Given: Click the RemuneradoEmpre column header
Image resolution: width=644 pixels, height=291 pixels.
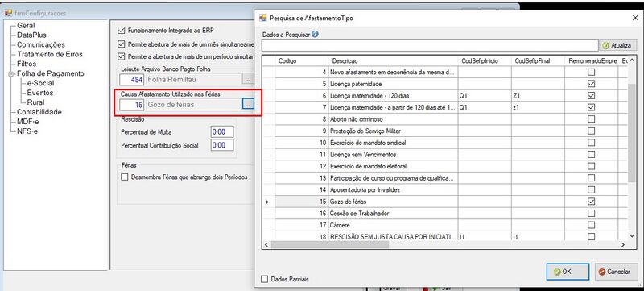Looking at the screenshot, I should pyautogui.click(x=592, y=60).
